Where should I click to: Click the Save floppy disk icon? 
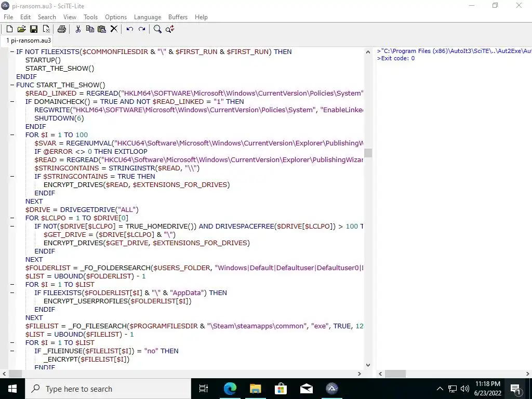[34, 29]
